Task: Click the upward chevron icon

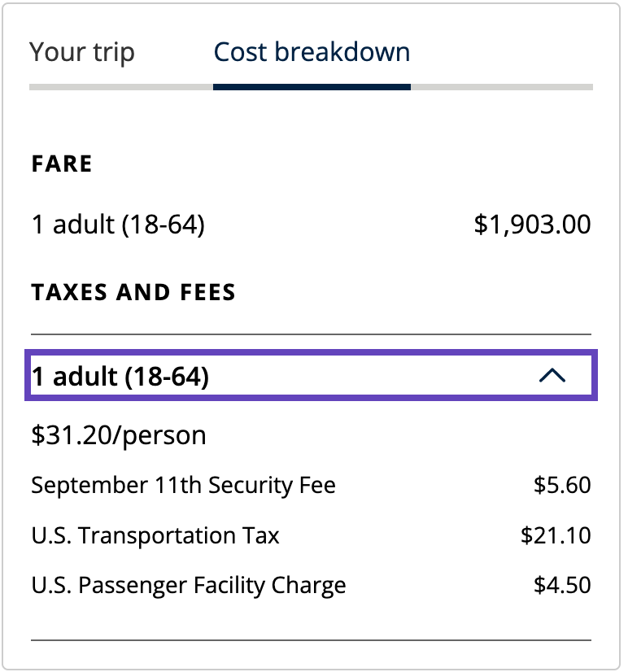Action: 552,375
